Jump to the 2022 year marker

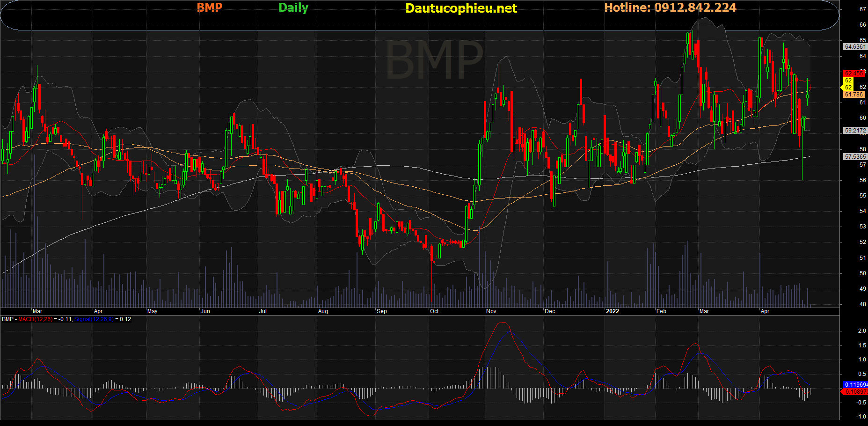pyautogui.click(x=612, y=311)
